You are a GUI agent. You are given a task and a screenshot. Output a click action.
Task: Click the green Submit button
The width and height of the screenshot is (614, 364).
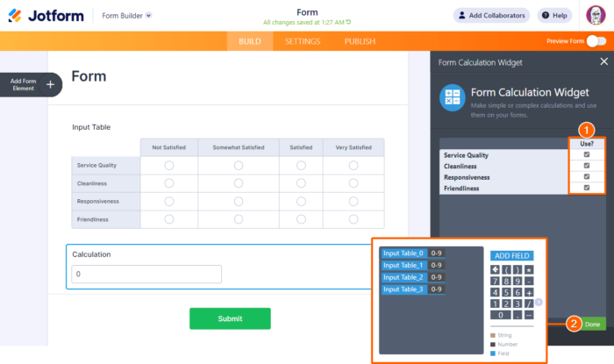pos(230,318)
